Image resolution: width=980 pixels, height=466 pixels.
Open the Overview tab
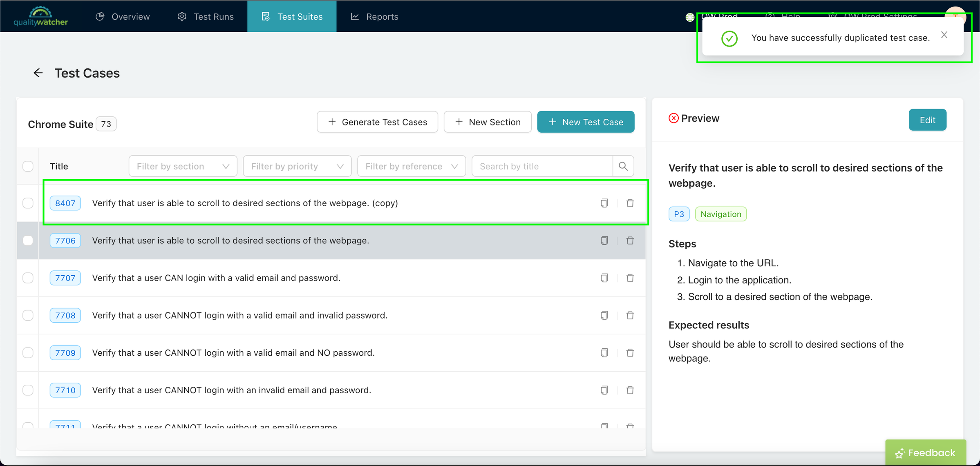pyautogui.click(x=123, y=16)
